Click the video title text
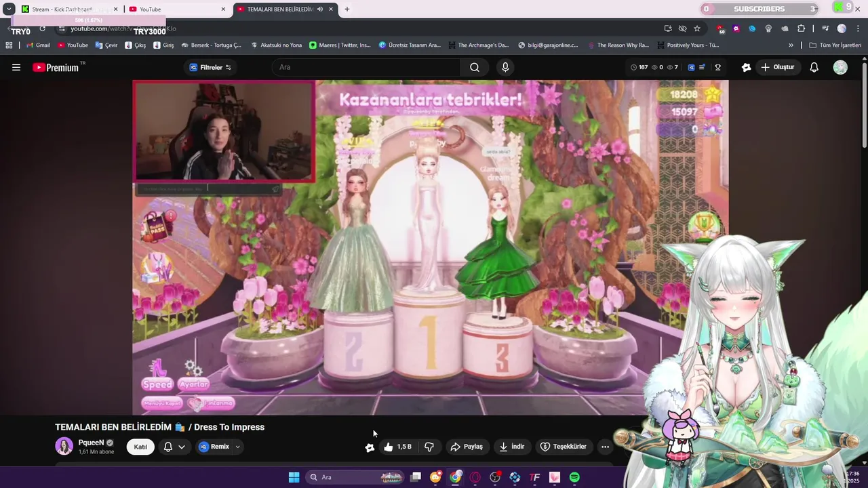Image resolution: width=868 pixels, height=488 pixels. click(x=159, y=427)
